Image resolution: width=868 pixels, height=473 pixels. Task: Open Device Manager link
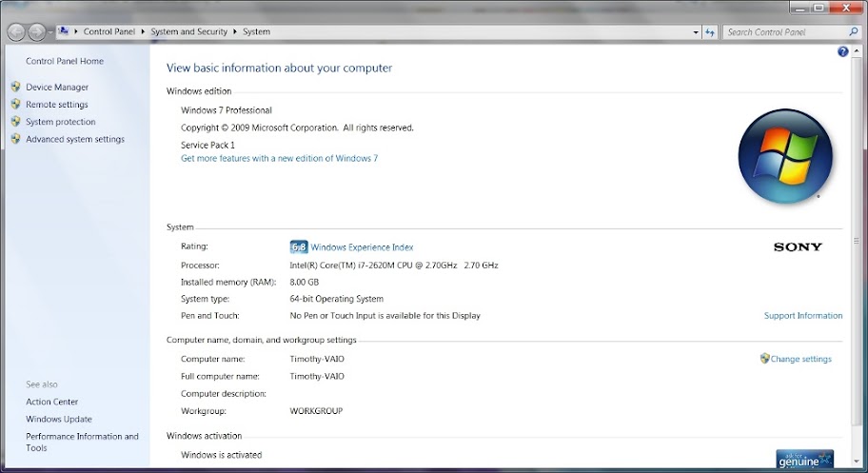[x=57, y=87]
